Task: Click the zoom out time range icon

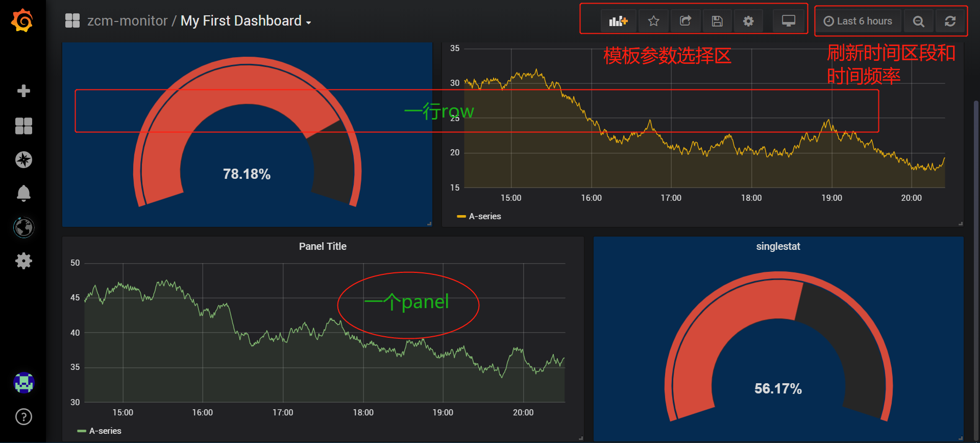Action: point(918,21)
